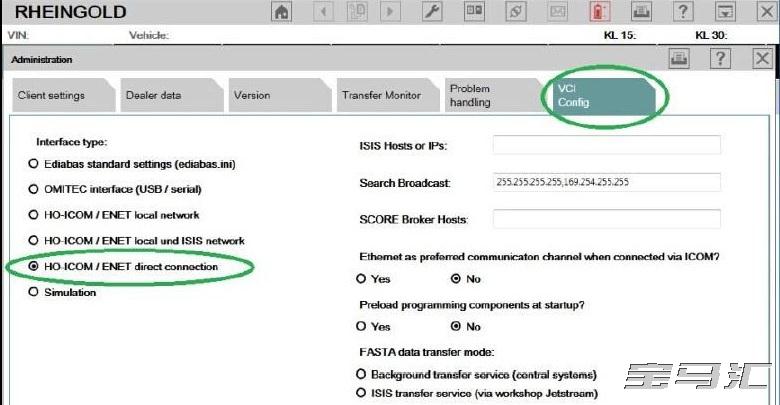
Task: Open the wrench settings icon
Action: [x=432, y=11]
